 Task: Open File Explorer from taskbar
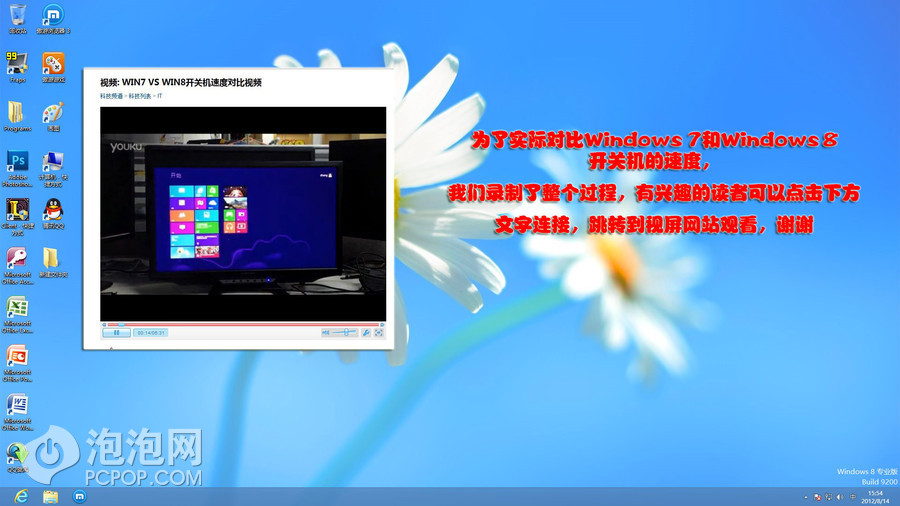point(50,496)
